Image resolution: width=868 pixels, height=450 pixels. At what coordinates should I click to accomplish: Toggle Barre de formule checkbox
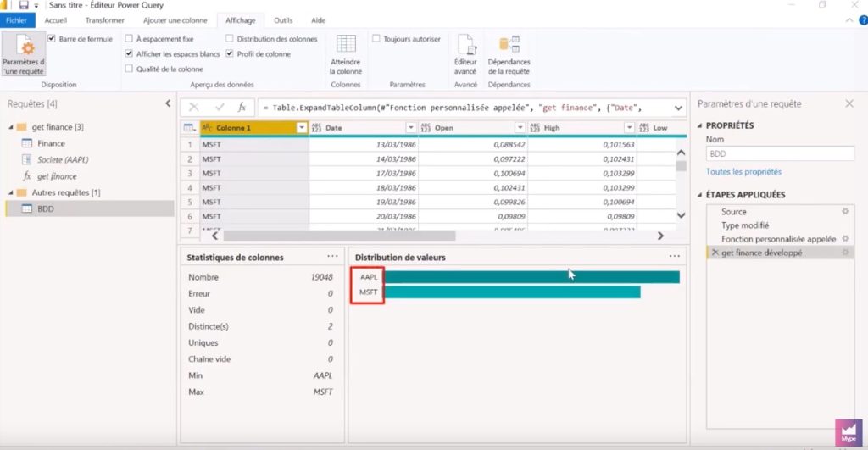click(52, 39)
